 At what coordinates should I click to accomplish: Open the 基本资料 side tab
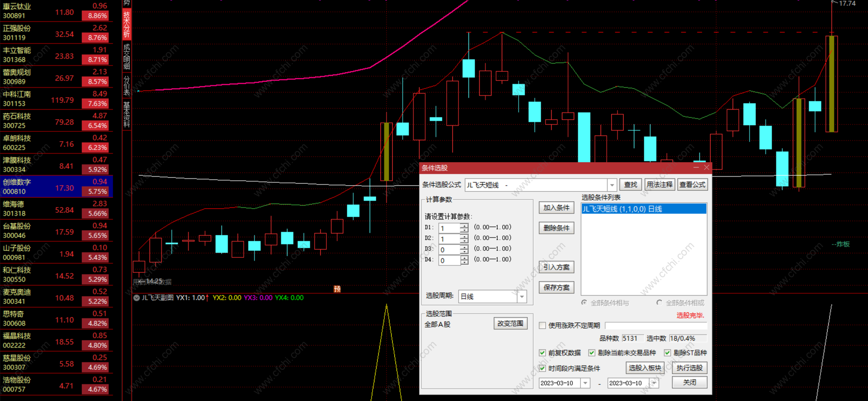point(127,114)
